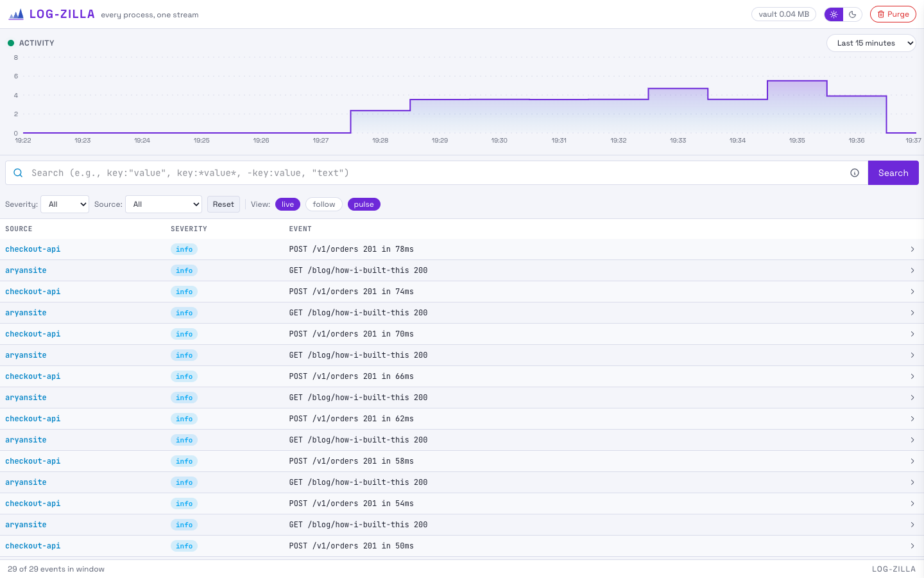The width and height of the screenshot is (924, 578).
Task: Expand the row with orders 201 in 58ms
Action: tap(912, 461)
